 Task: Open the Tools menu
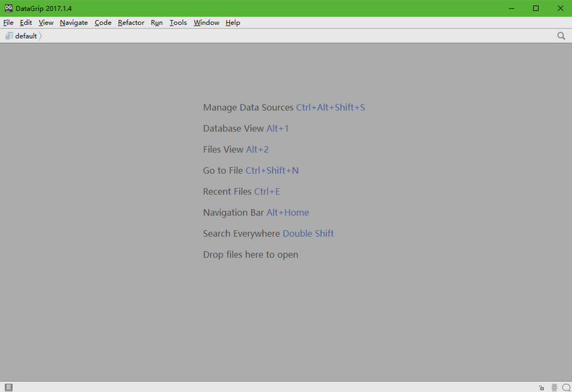click(x=178, y=23)
